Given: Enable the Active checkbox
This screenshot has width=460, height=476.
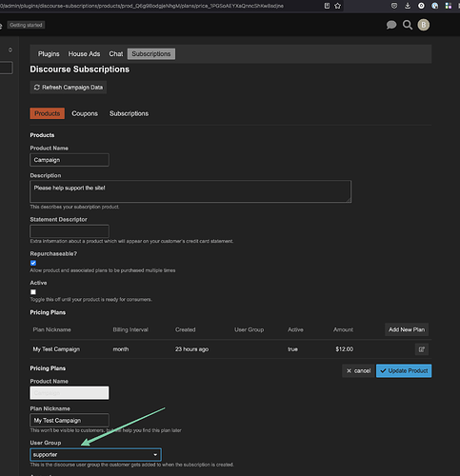Looking at the screenshot, I should tap(33, 292).
